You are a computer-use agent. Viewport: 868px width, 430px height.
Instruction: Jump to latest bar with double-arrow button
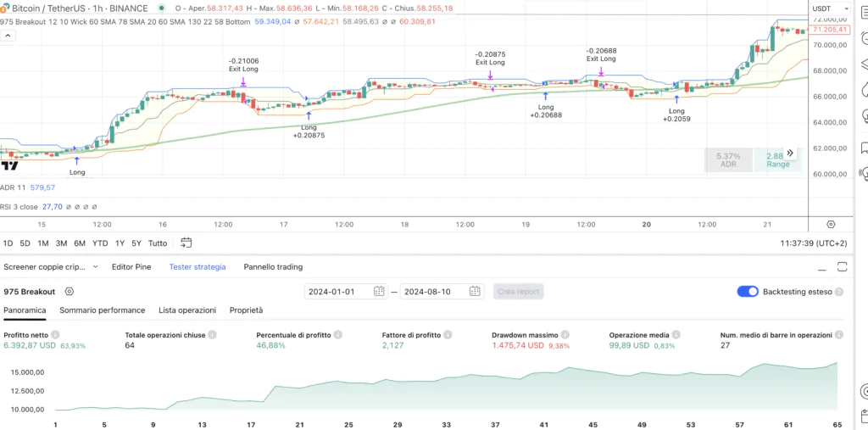[x=790, y=153]
